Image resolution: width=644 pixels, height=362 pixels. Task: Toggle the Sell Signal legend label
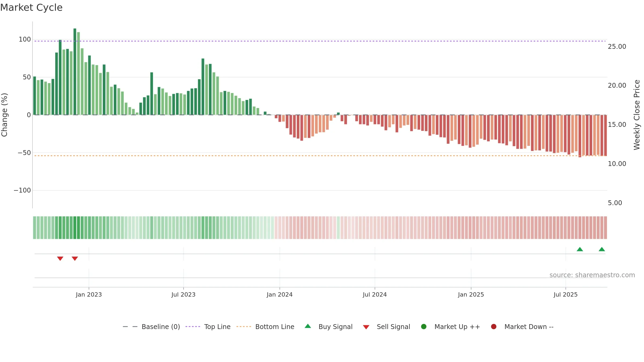393,327
